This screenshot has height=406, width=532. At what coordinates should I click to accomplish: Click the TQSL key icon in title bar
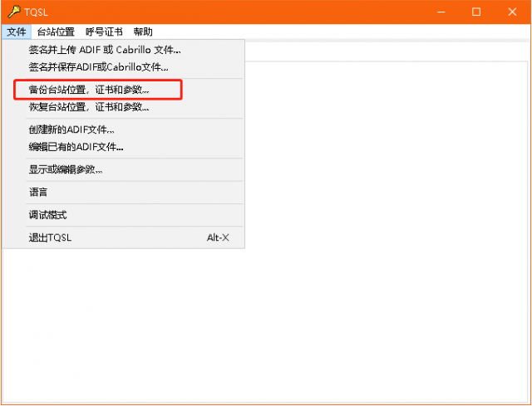pos(13,12)
